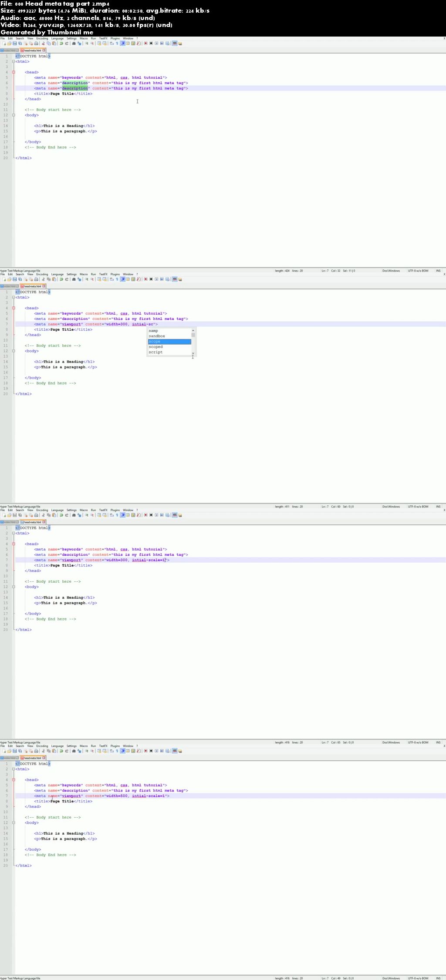Screen dimensions: 446x980
Task: Collapse the <head> fold in the width=500 frame
Action: pyautogui.click(x=14, y=780)
